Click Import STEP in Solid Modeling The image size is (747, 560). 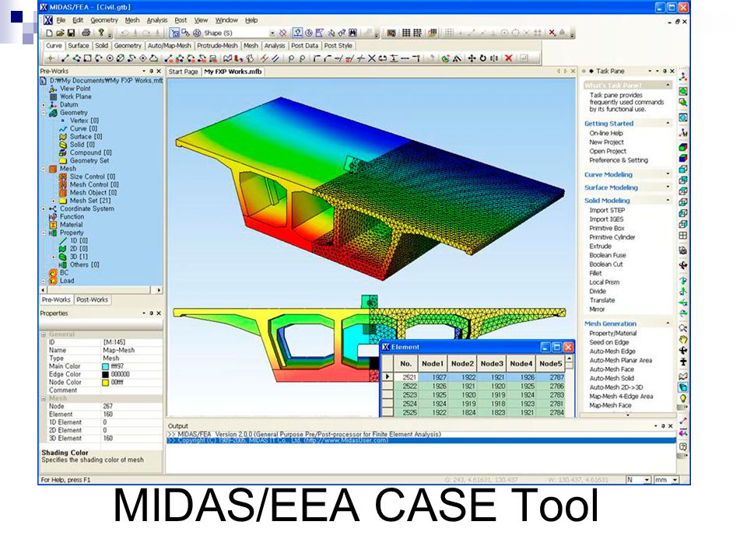point(607,211)
